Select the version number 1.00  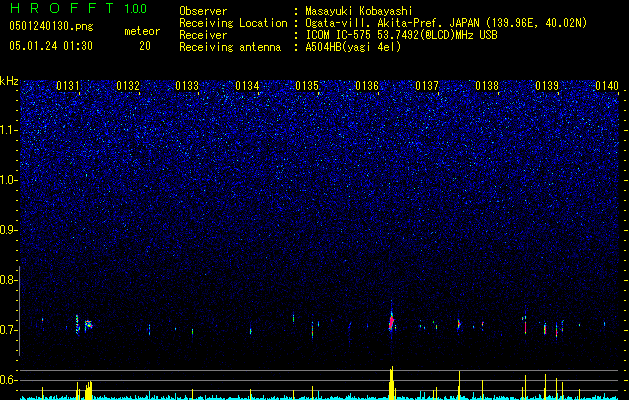(x=136, y=9)
